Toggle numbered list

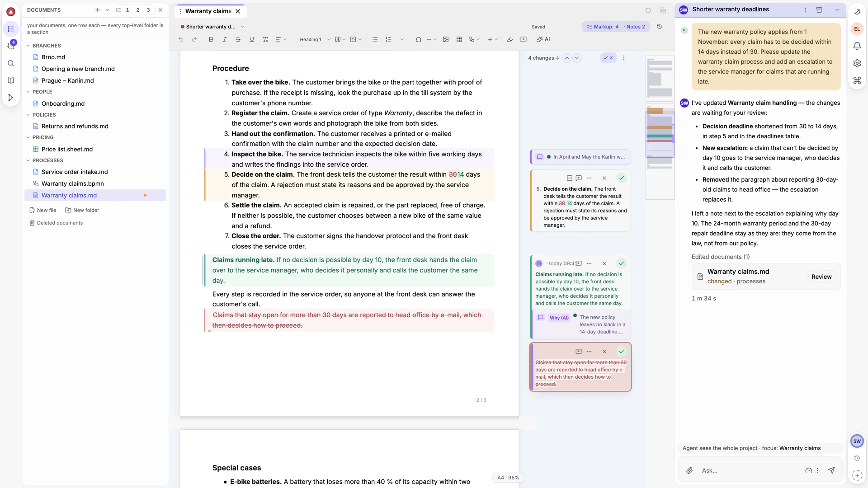point(388,39)
